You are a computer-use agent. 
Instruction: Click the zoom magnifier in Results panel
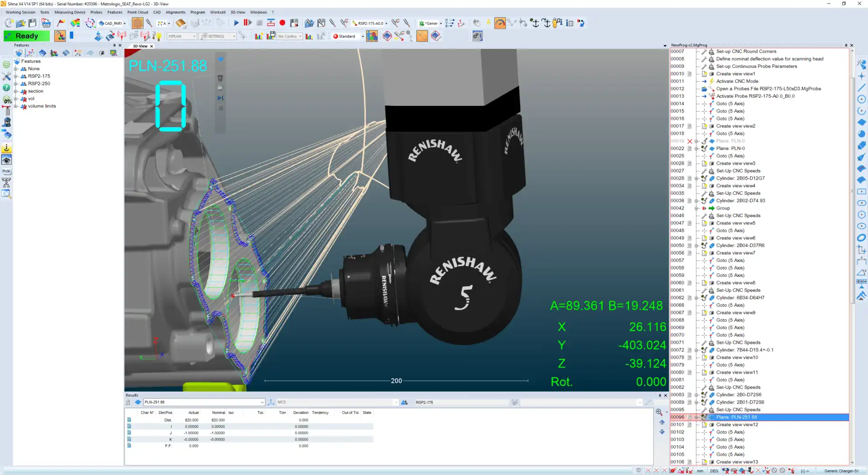(x=659, y=412)
